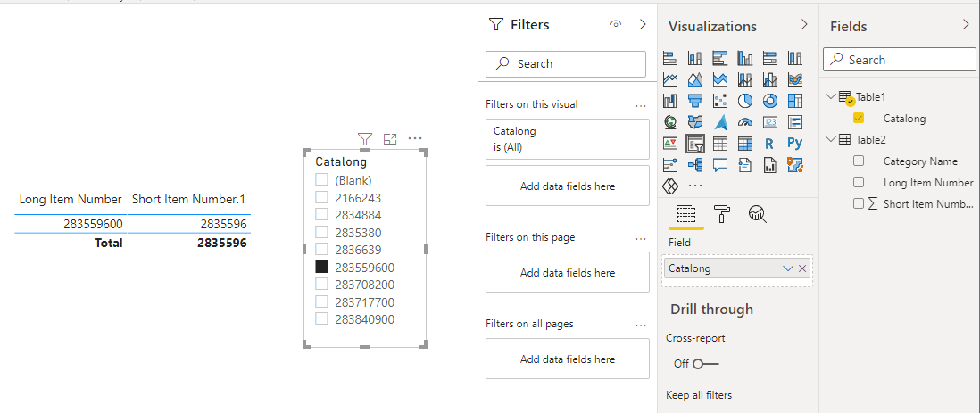The height and width of the screenshot is (413, 980).
Task: Check 283708200 in the Catalong slicer
Action: pos(321,284)
